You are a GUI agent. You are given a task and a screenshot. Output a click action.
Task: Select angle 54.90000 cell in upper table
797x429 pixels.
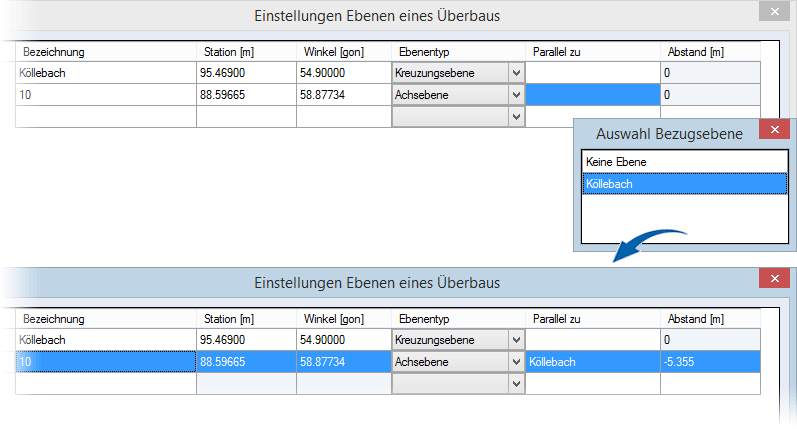pyautogui.click(x=344, y=73)
